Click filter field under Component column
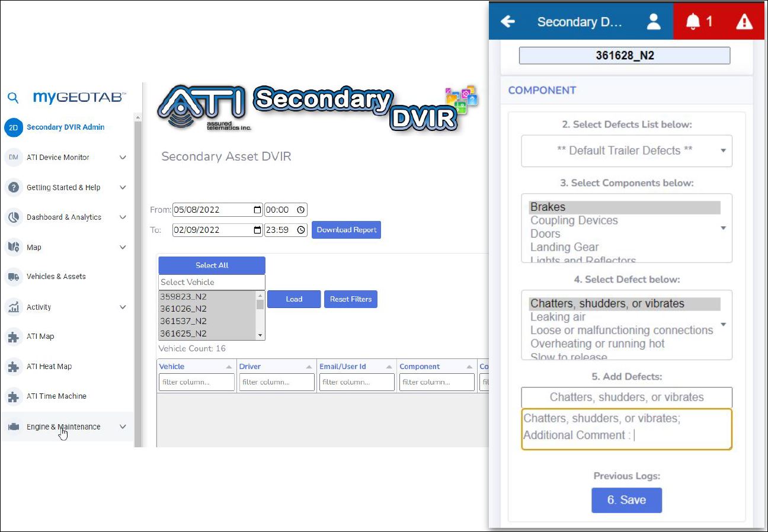Screen dimensions: 768x532 [x=437, y=382]
